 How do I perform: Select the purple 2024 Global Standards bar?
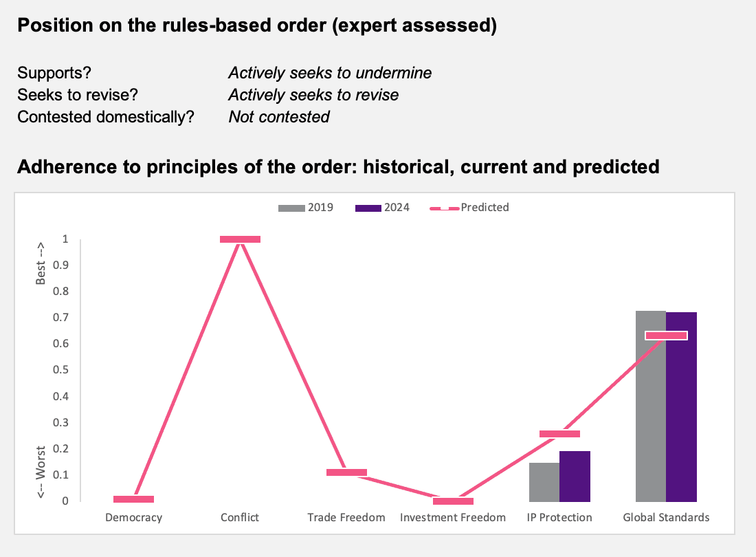point(681,407)
